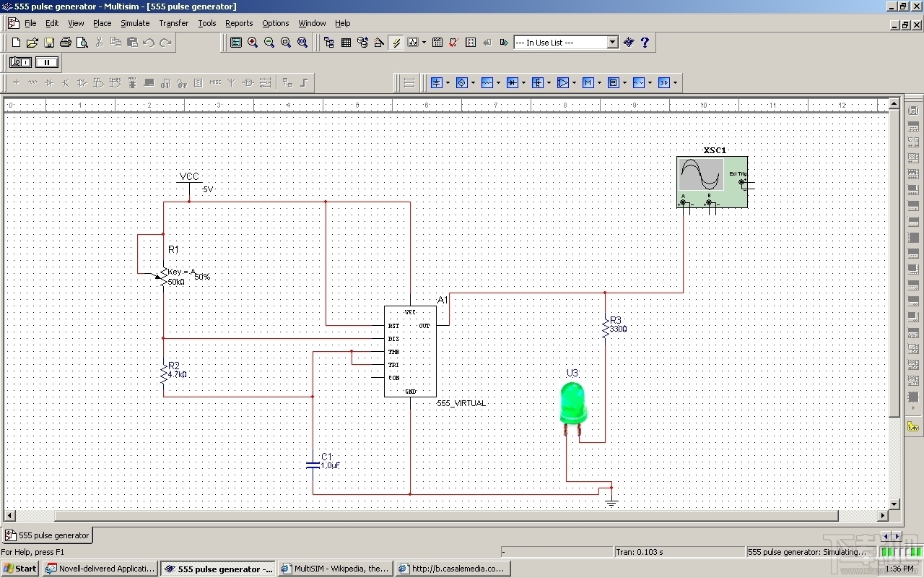Select the 555_VIRTUAL component on the canvas
This screenshot has height=578, width=924.
409,352
